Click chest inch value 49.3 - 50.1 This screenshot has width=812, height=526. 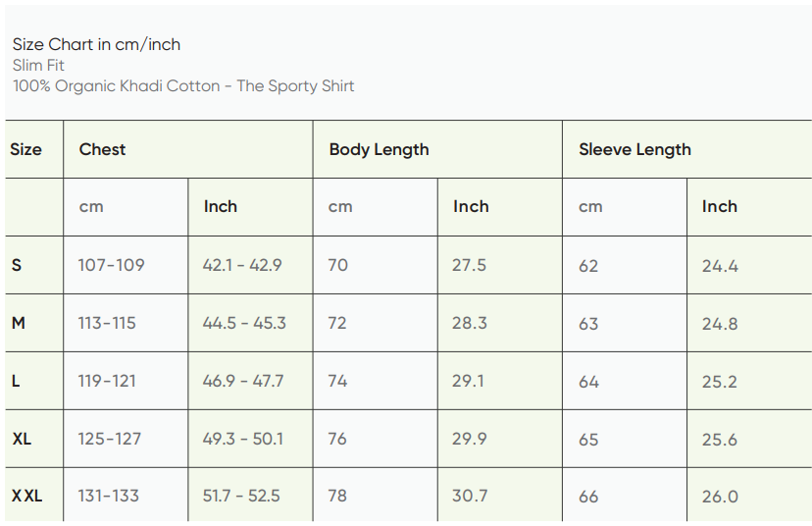[x=242, y=439]
